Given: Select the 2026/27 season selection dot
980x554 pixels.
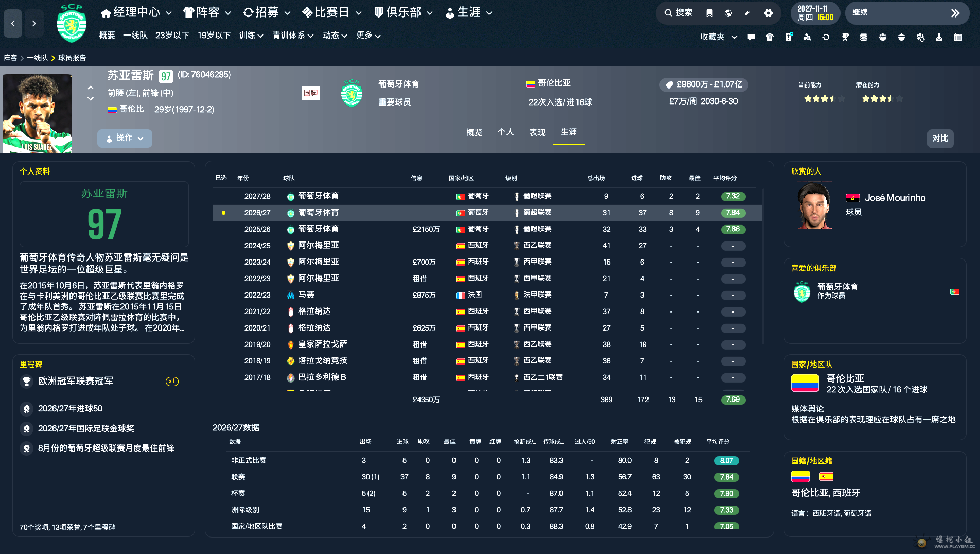Looking at the screenshot, I should click(x=223, y=213).
